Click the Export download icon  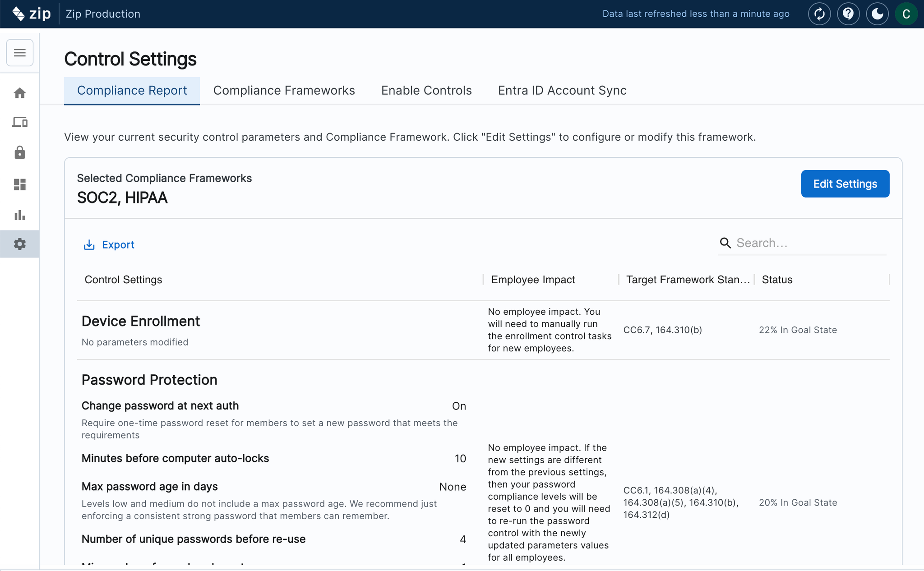(89, 244)
